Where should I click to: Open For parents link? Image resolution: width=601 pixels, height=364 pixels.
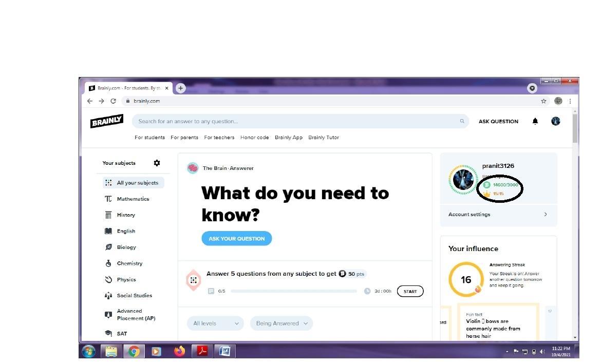(x=184, y=137)
